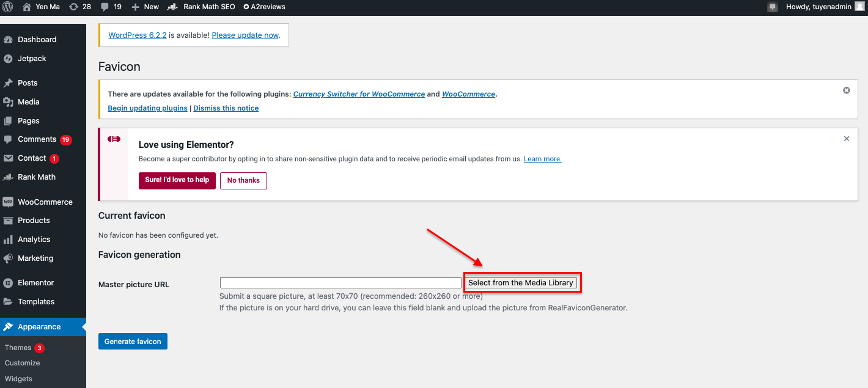Click the Media icon in sidebar

click(x=8, y=102)
